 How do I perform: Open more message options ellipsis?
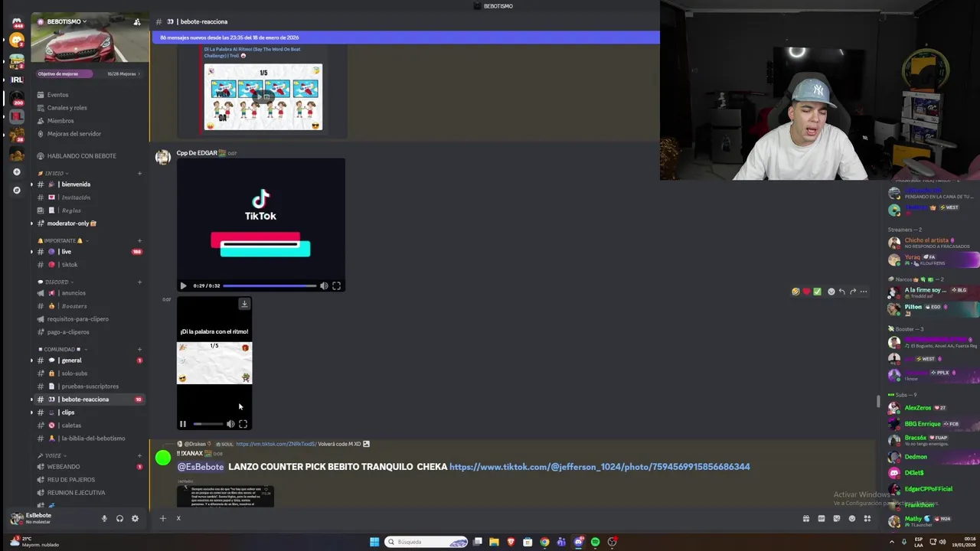863,292
